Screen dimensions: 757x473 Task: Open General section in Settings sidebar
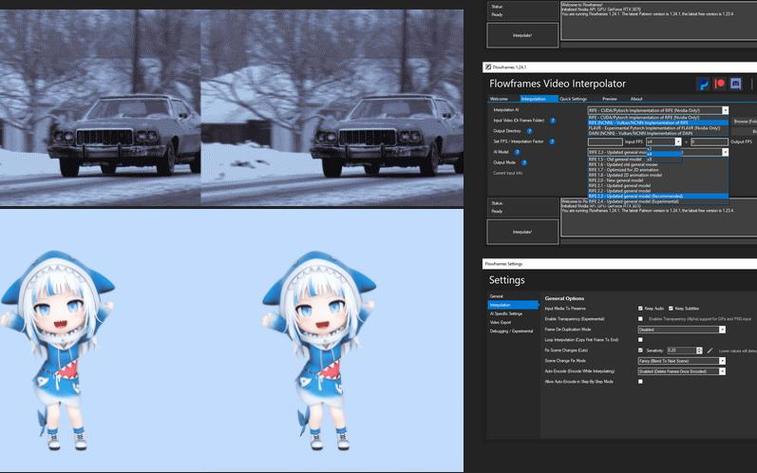tap(496, 296)
